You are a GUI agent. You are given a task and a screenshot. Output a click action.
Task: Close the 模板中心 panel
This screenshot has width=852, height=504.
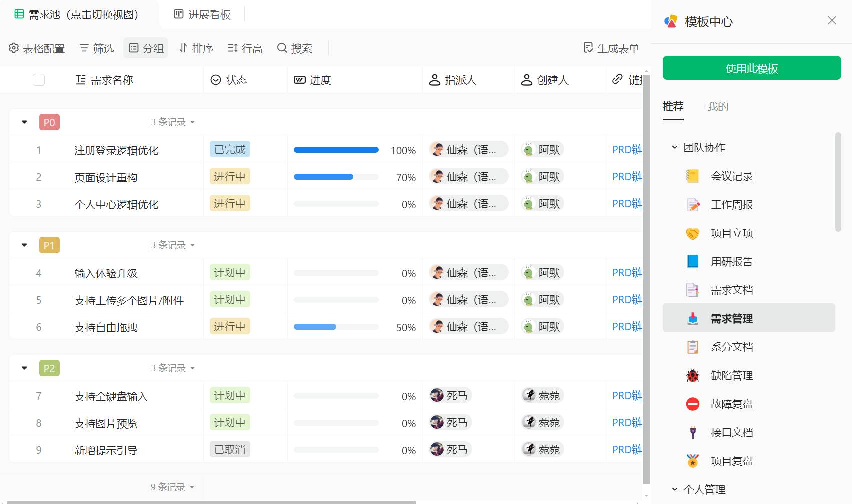click(832, 20)
